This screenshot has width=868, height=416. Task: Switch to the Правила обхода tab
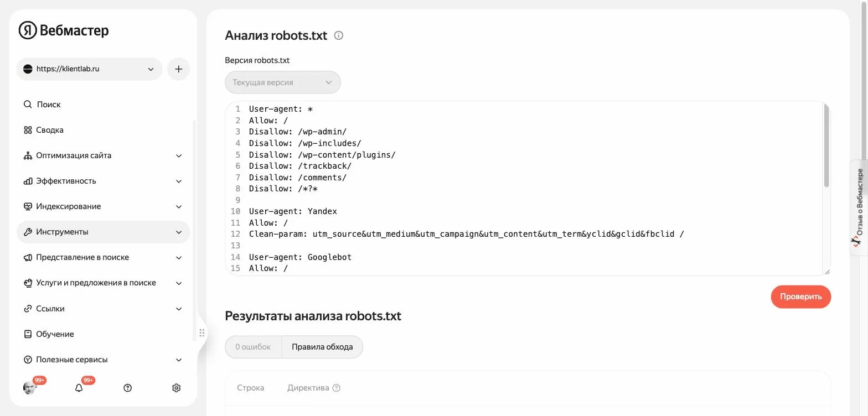pos(322,347)
